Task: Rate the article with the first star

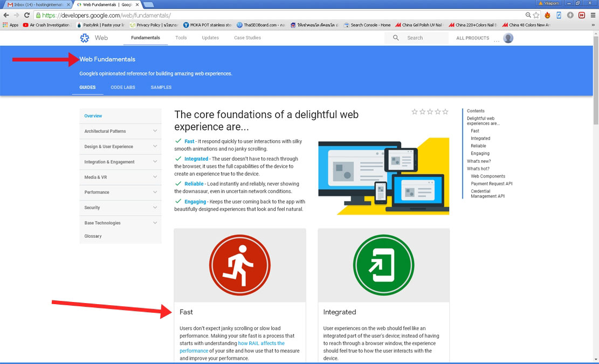Action: pyautogui.click(x=415, y=111)
